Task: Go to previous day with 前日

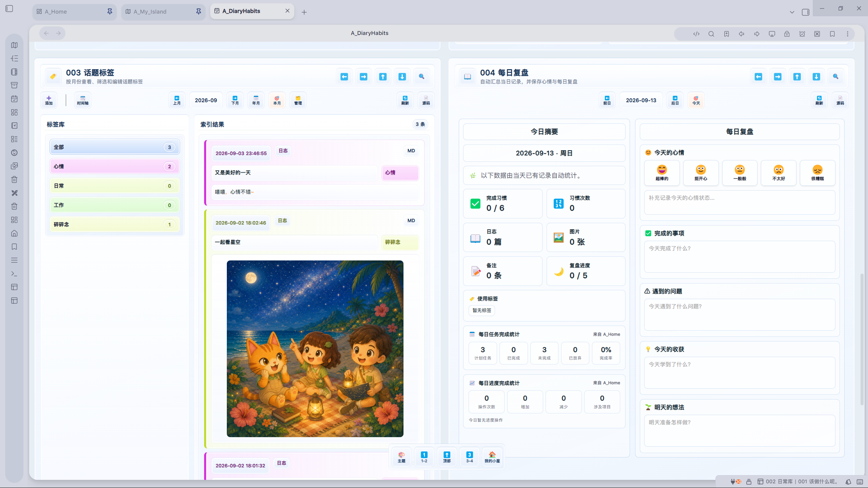Action: coord(607,100)
